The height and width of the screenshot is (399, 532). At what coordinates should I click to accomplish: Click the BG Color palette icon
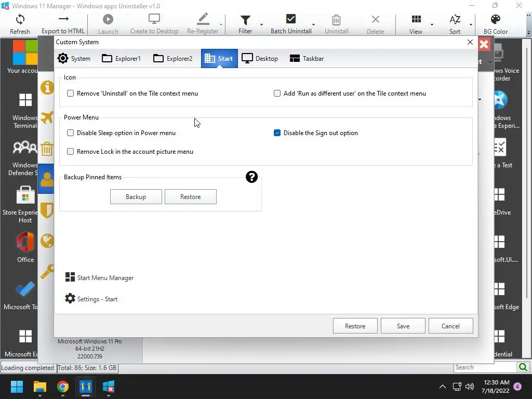click(495, 19)
